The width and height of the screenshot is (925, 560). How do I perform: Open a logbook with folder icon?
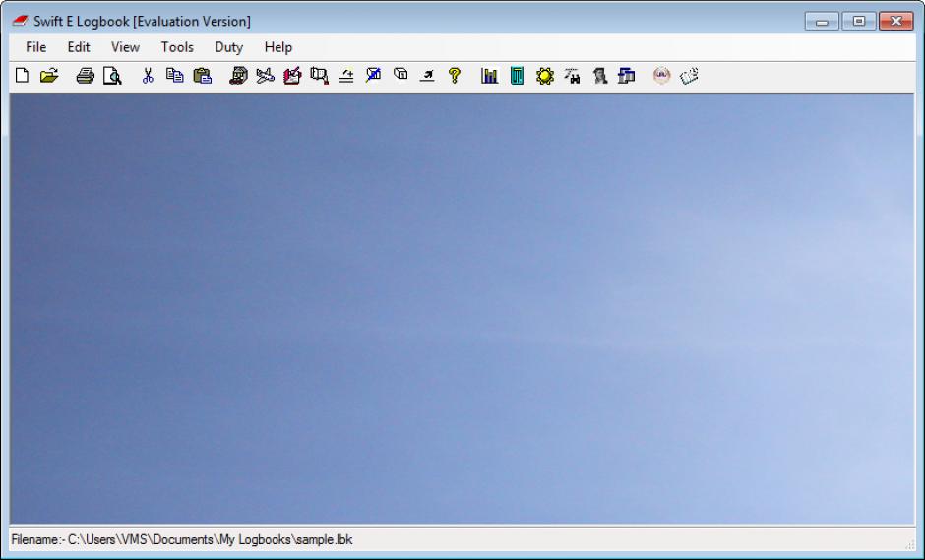(x=49, y=76)
